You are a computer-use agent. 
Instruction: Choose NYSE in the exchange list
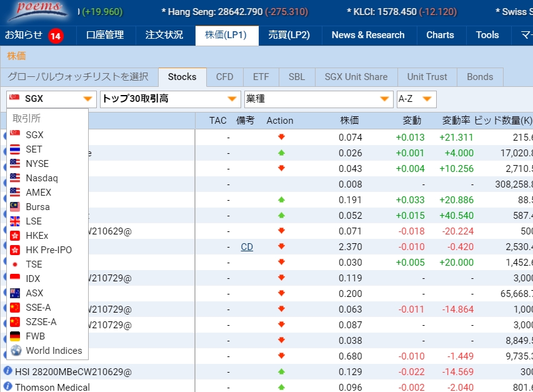(x=47, y=164)
